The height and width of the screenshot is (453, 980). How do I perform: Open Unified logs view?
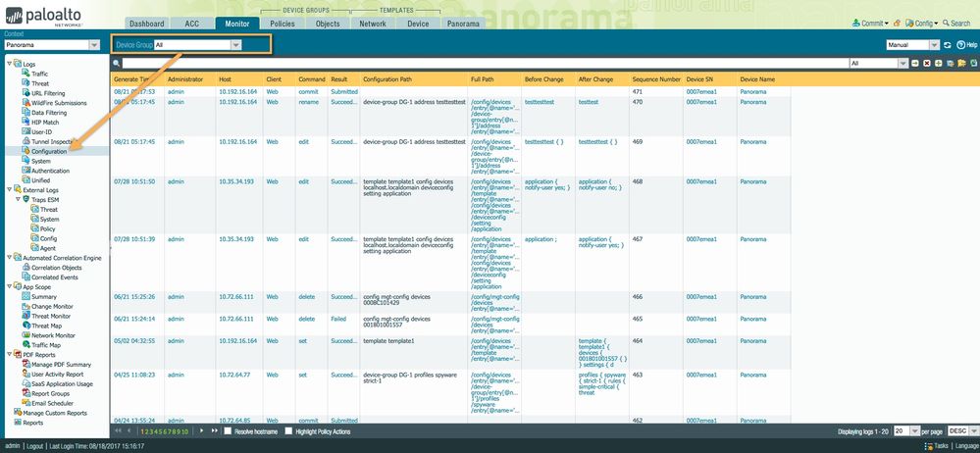(x=40, y=180)
